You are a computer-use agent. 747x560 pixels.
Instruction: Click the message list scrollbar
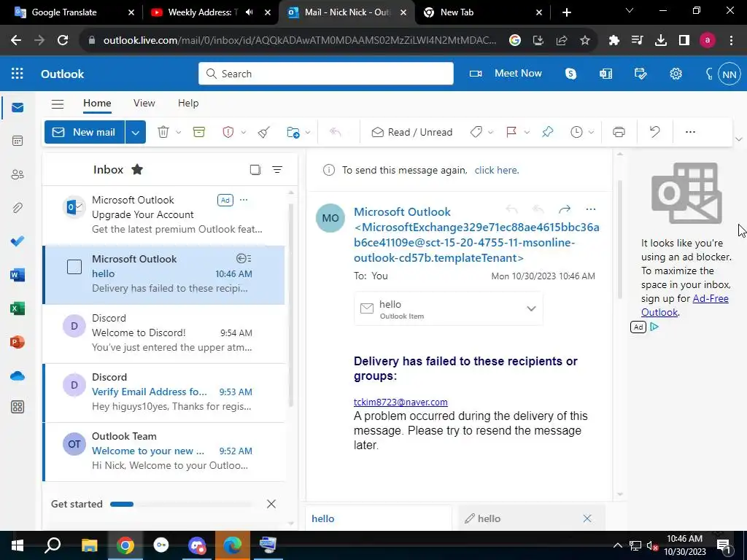tap(291, 305)
